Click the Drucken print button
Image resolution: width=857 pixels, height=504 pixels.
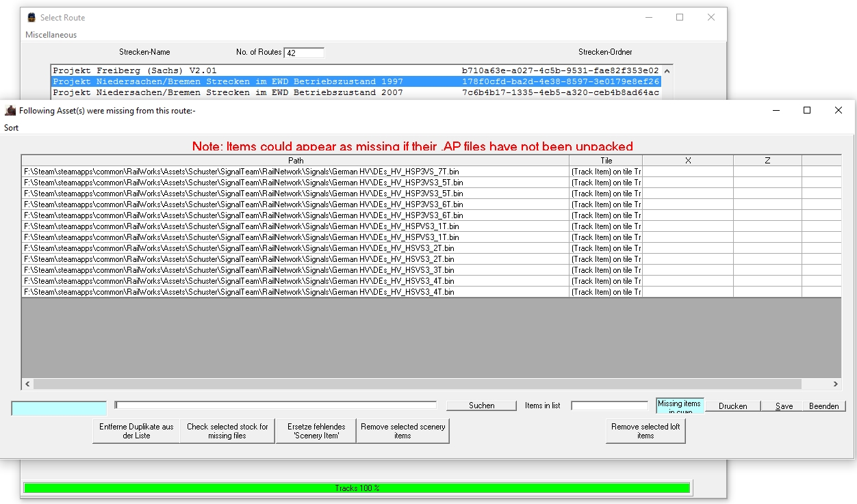[732, 406]
